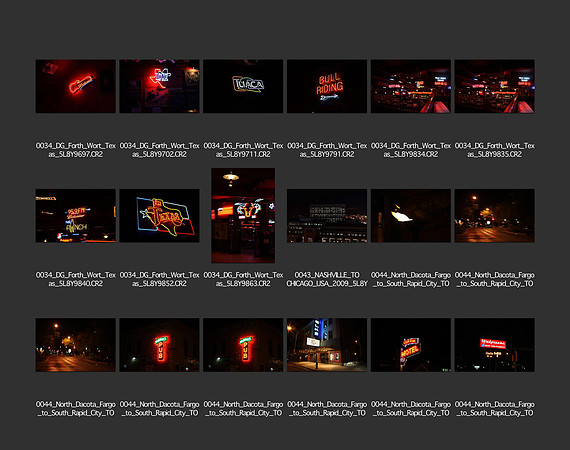Select the thumbnail labeled SL8Y9835.CR2

(494, 86)
